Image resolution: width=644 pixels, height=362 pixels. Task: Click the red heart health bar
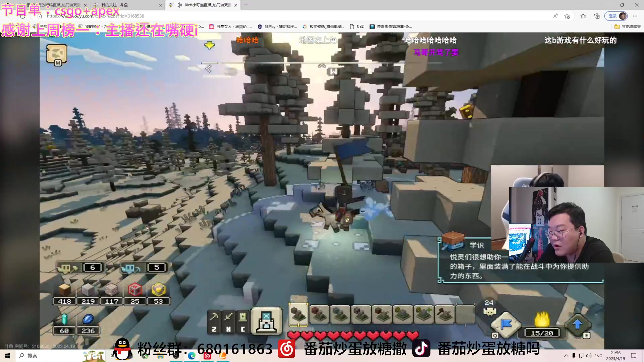(x=353, y=335)
